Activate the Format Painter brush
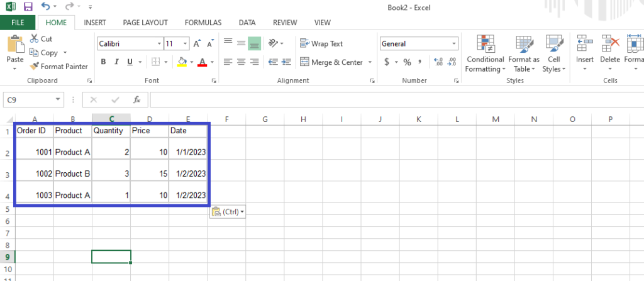Viewport: 644px width, 281px height. tap(34, 66)
